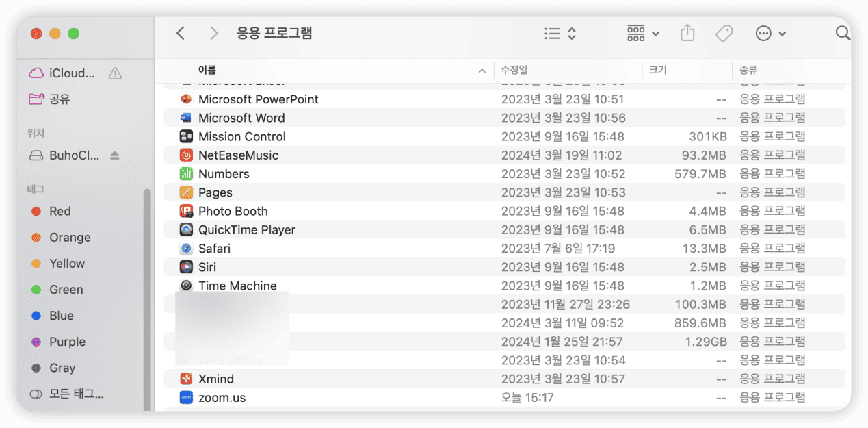This screenshot has width=868, height=428.
Task: Select the BuhoCl... disk in the sidebar
Action: coord(65,155)
